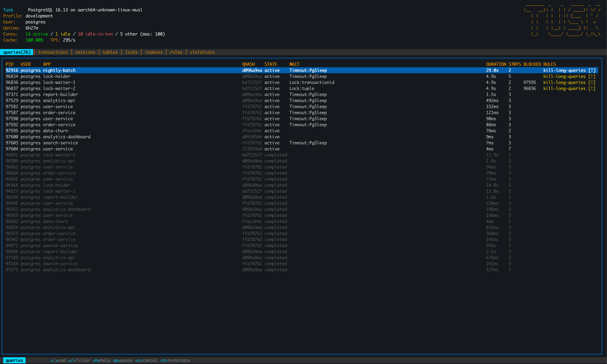Screen dimensions: 607x364
Task: Click the <p>pause shortcut hint
Action: (x=123, y=360)
